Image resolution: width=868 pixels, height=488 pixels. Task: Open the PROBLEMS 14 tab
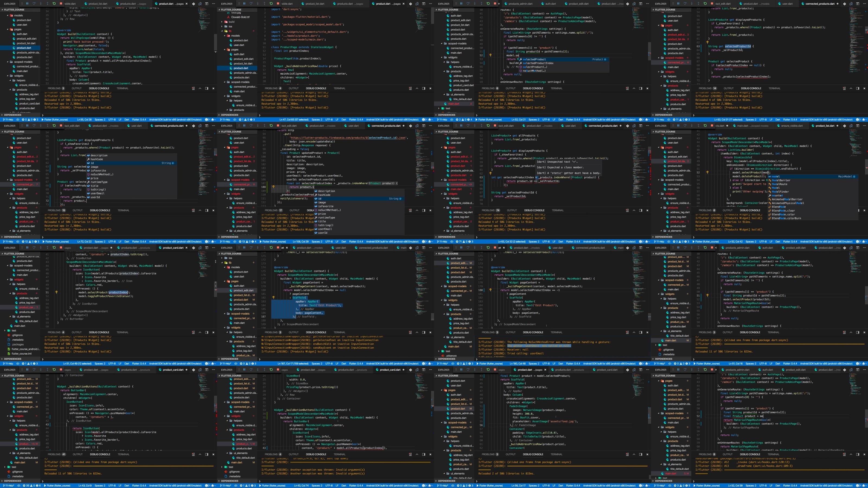pyautogui.click(x=708, y=88)
